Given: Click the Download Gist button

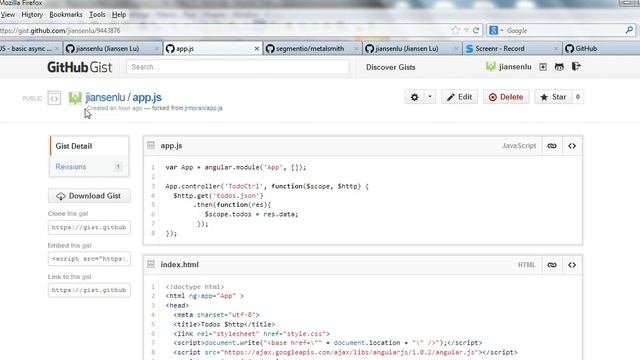Looking at the screenshot, I should (x=89, y=196).
